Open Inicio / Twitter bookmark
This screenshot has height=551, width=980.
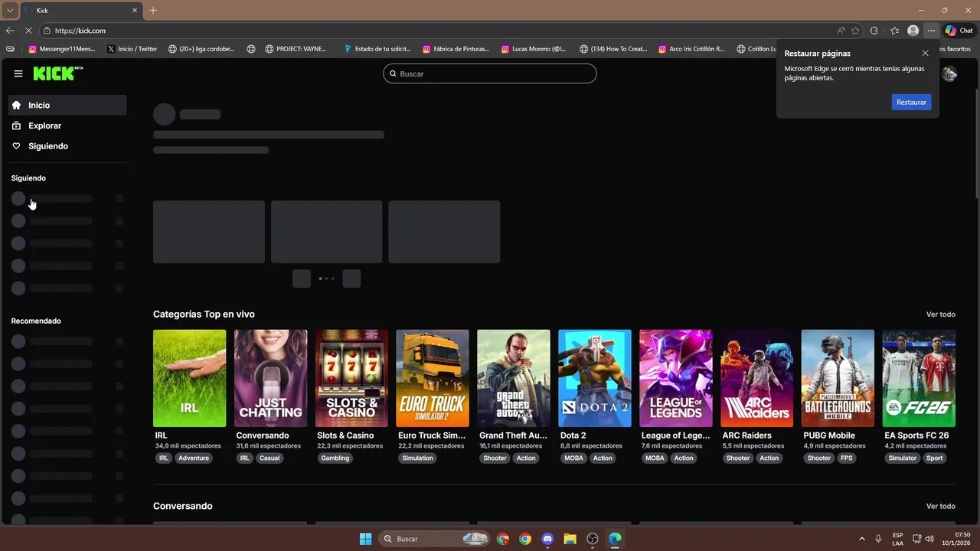(132, 49)
